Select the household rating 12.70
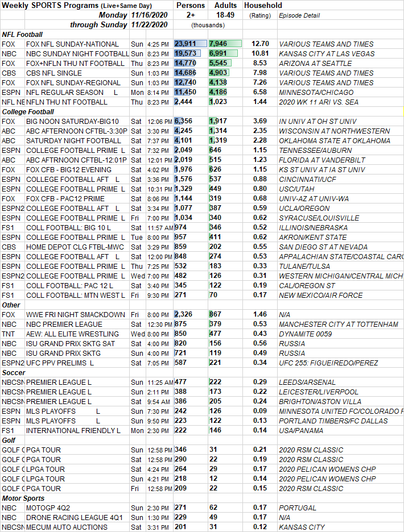 (x=260, y=44)
